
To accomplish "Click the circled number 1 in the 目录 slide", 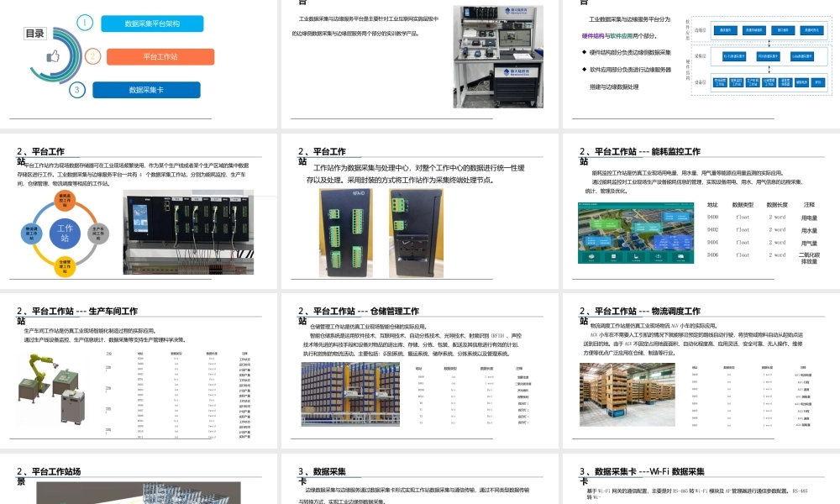I will pyautogui.click(x=85, y=23).
